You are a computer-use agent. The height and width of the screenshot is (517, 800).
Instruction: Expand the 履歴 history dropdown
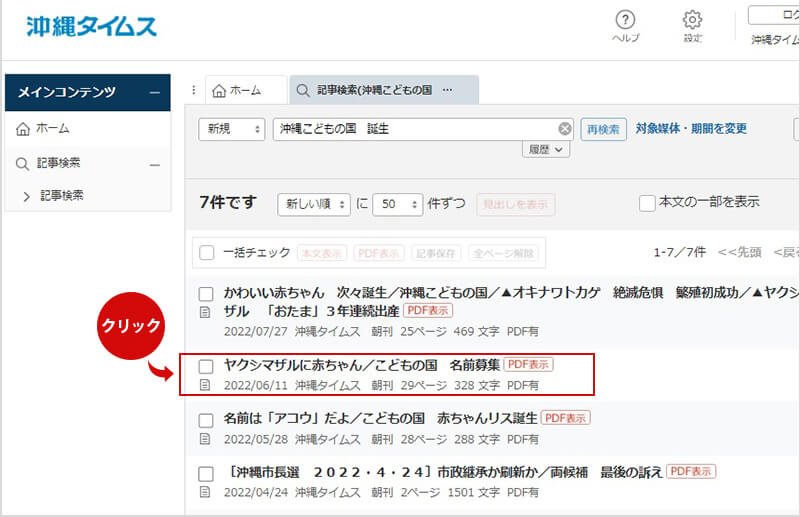tap(545, 149)
